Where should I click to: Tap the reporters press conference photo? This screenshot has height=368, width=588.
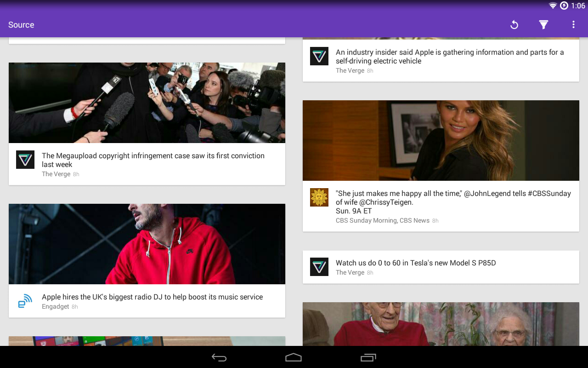click(x=147, y=102)
